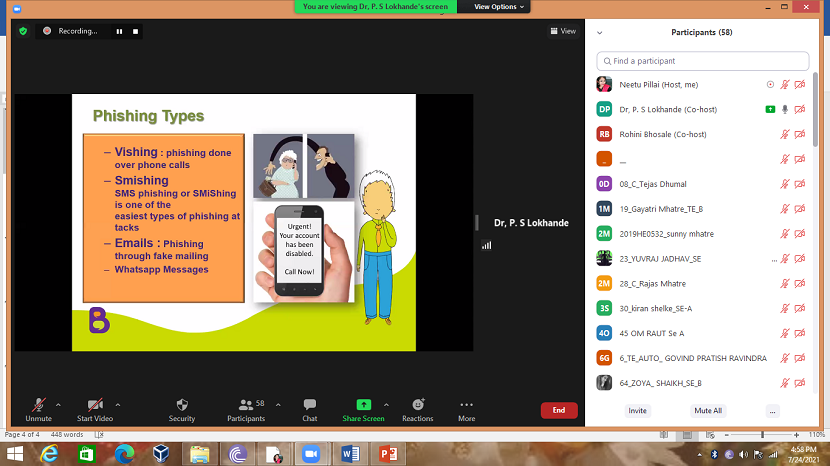The image size is (830, 466).
Task: Click muted mic icon for 45 OM RAUT Se A
Action: [x=784, y=334]
